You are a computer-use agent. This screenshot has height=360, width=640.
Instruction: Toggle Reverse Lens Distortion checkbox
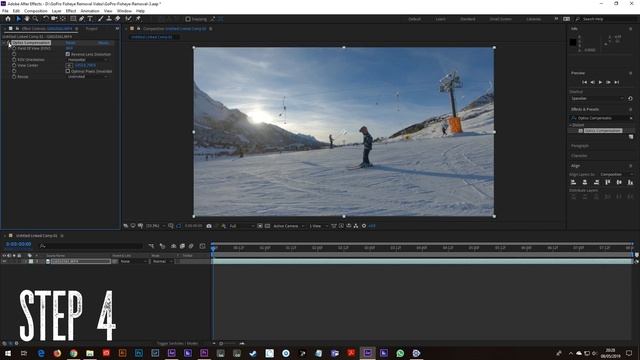(x=68, y=54)
